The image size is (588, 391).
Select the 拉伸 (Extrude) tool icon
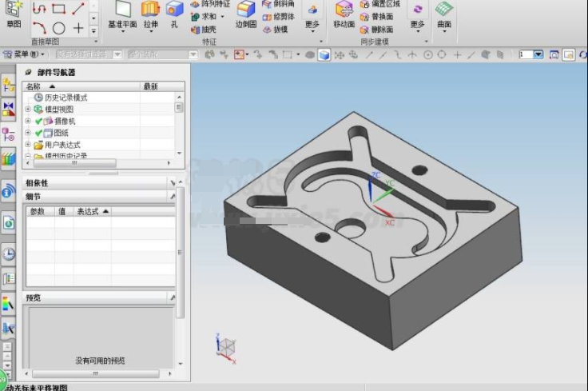point(150,9)
